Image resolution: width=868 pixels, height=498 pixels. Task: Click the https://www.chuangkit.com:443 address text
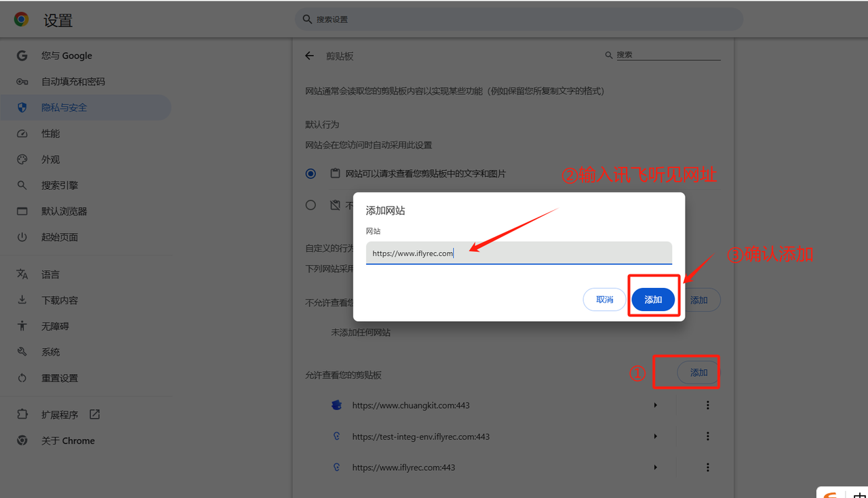click(x=411, y=405)
